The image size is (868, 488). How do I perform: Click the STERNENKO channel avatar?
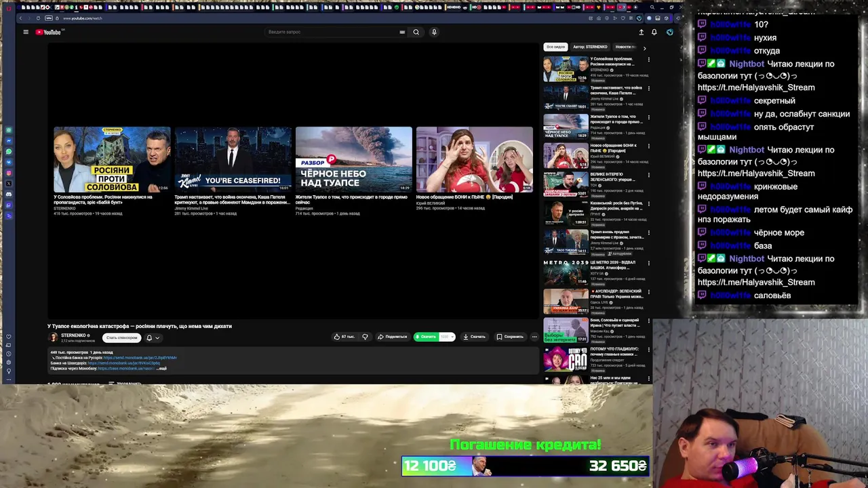(53, 337)
